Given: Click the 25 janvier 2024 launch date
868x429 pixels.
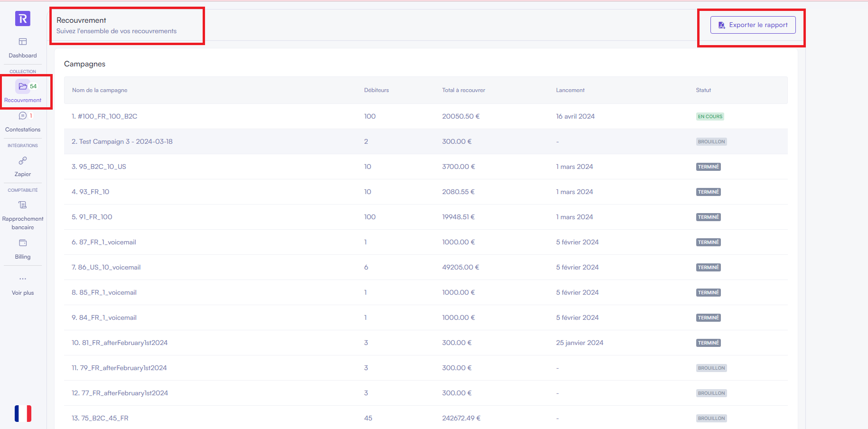Looking at the screenshot, I should 579,343.
